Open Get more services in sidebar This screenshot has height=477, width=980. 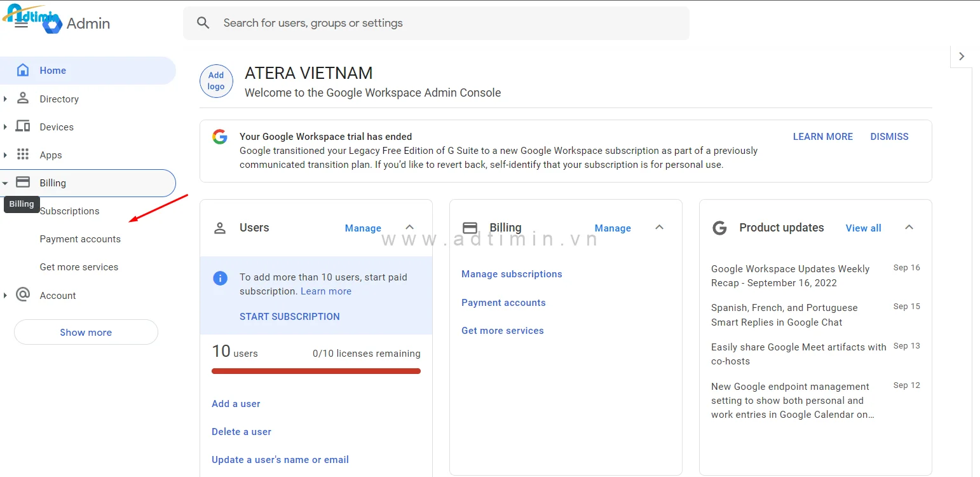[79, 267]
